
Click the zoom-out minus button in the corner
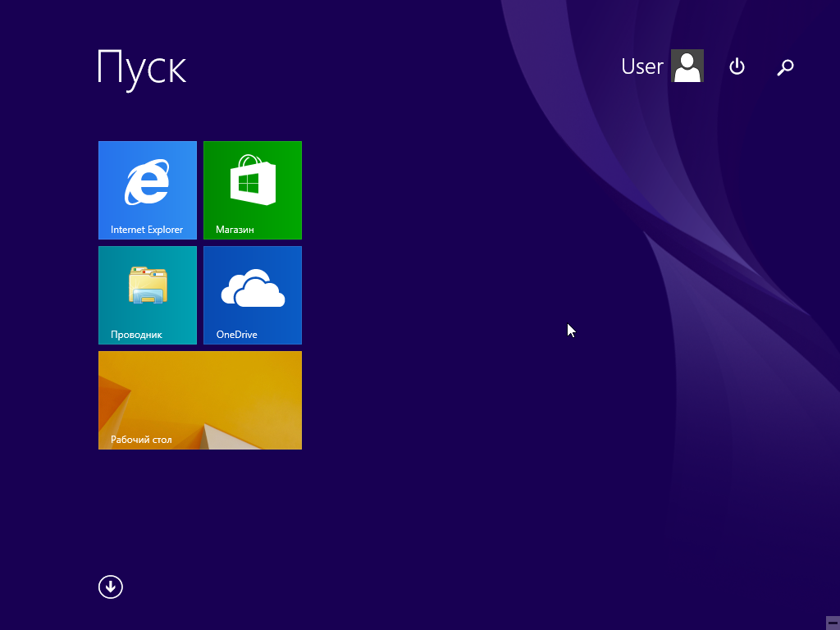point(833,623)
